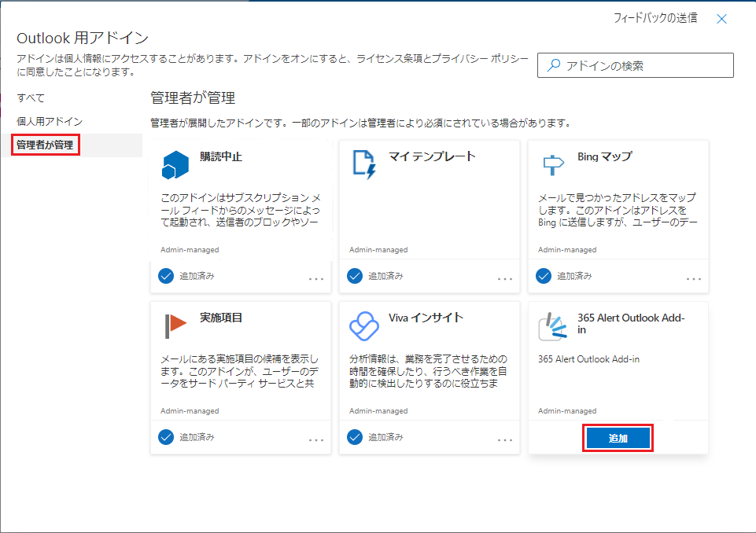Click the 追加 button for 365 Alert
756x533 pixels.
coord(618,439)
